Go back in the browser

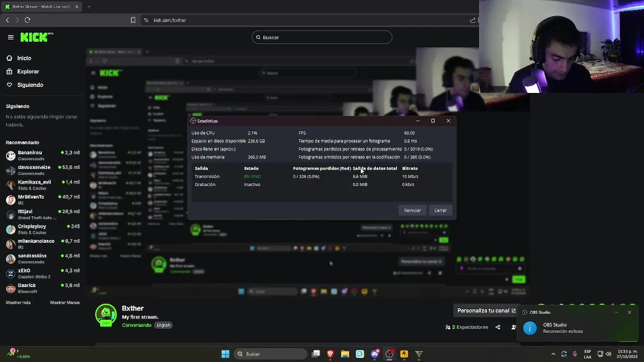8,20
